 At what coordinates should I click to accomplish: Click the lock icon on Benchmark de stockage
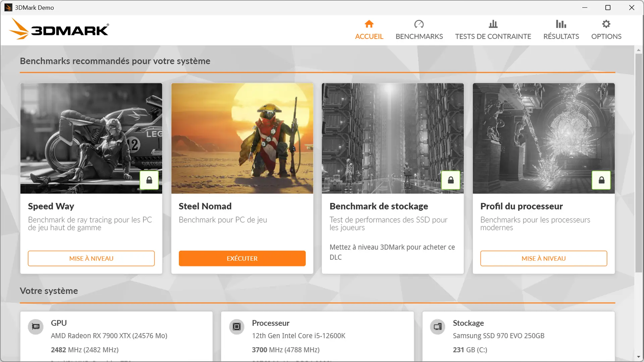point(451,180)
